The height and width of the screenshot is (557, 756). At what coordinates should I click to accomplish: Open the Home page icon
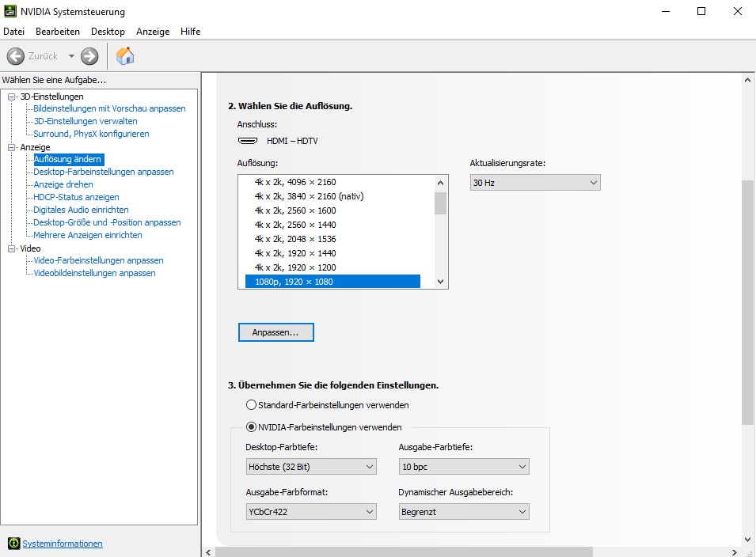point(125,56)
